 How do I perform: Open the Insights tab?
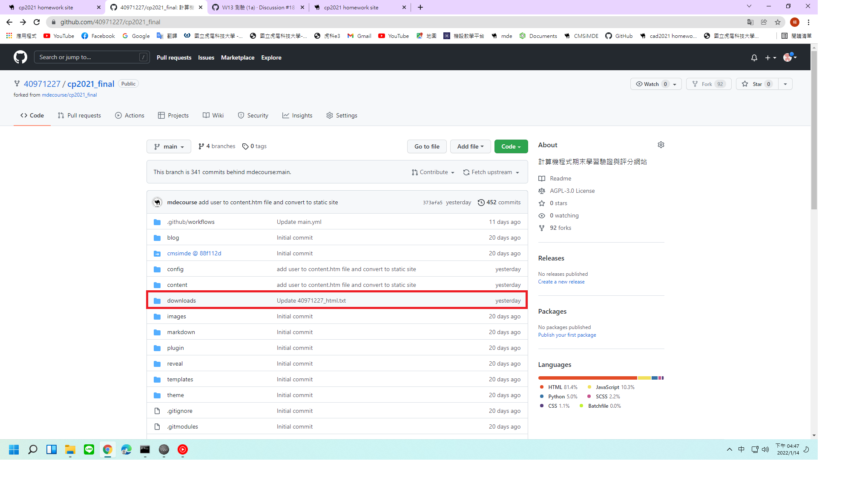click(297, 115)
